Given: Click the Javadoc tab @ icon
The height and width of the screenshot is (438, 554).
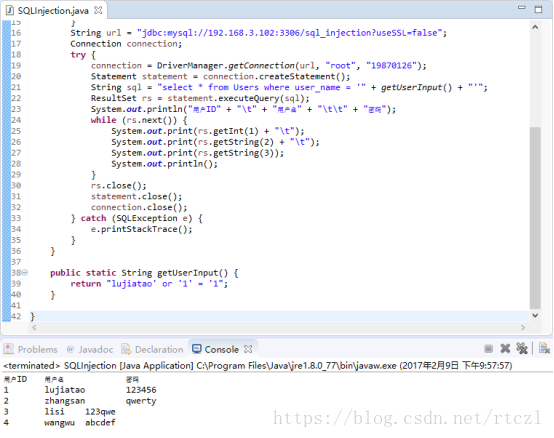Looking at the screenshot, I should click(70, 349).
